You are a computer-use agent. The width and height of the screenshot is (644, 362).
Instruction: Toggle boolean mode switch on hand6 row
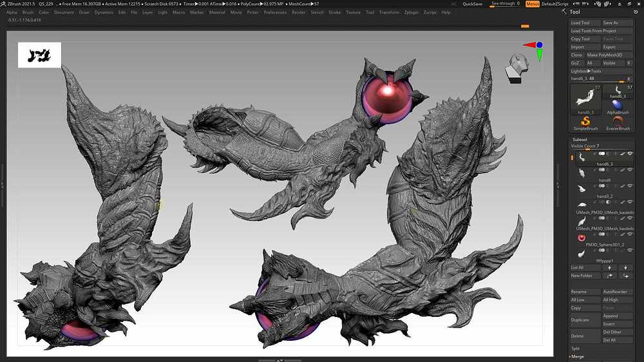click(x=601, y=169)
